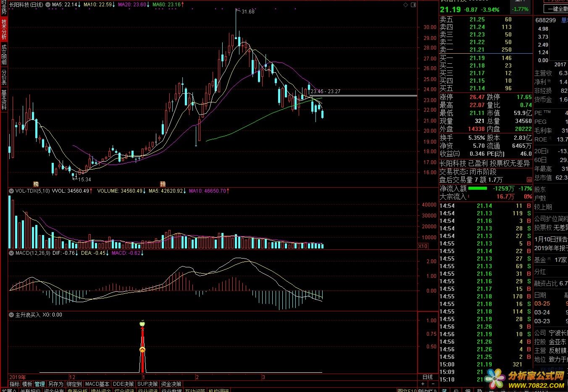The width and height of the screenshot is (568, 392).
Task: Toggle the chart window layout icon
Action: point(413,5)
